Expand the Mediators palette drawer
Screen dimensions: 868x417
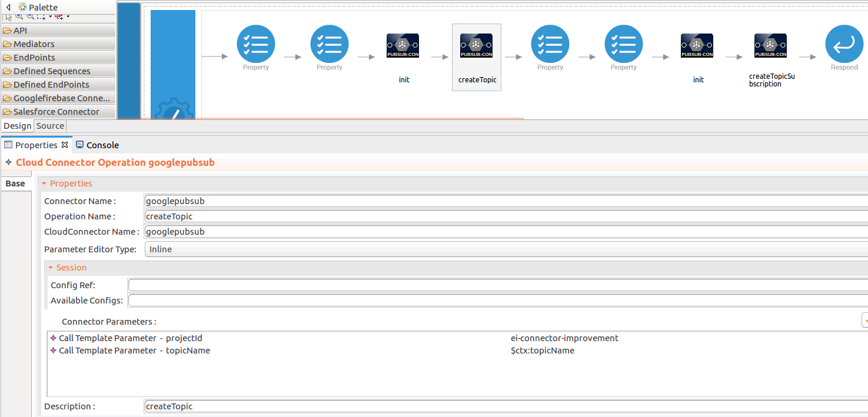coord(58,44)
